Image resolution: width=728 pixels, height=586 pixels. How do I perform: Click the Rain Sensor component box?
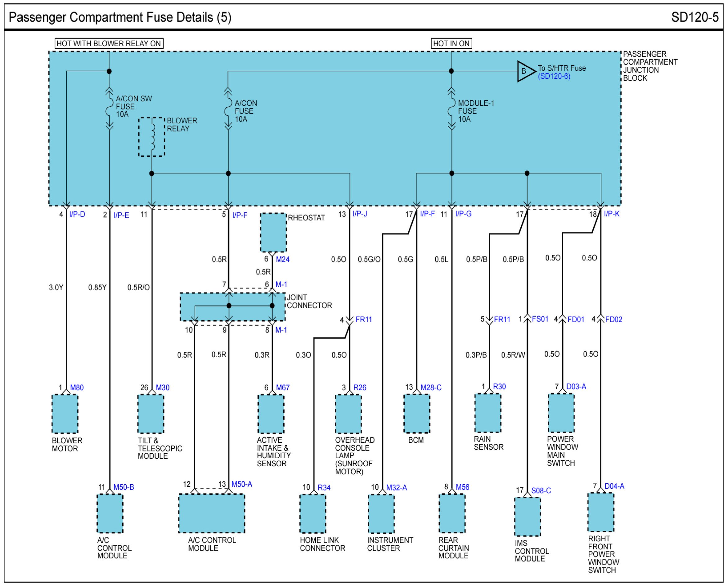pyautogui.click(x=488, y=413)
